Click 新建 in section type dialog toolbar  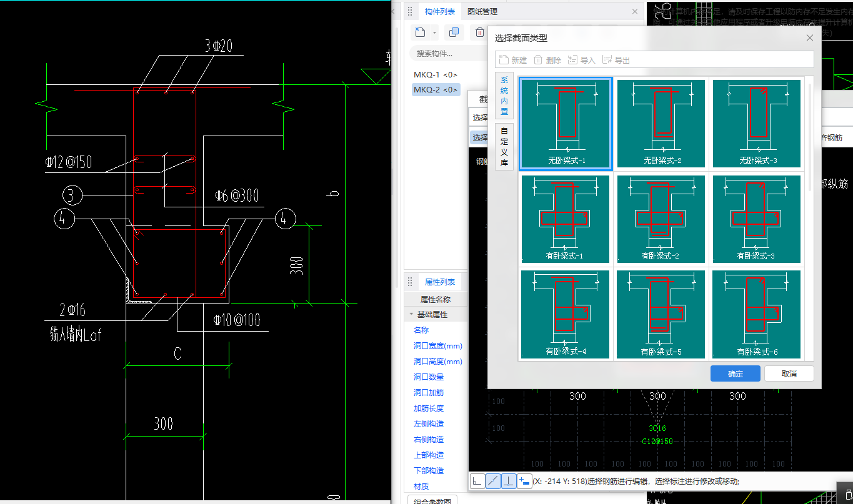[x=513, y=60]
